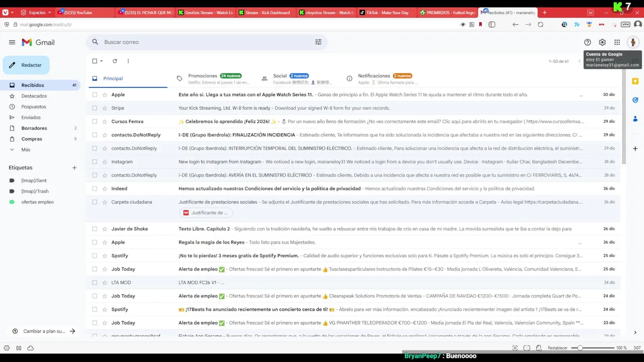The image size is (644, 362).
Task: Compose a new email with Redactar
Action: [x=26, y=65]
